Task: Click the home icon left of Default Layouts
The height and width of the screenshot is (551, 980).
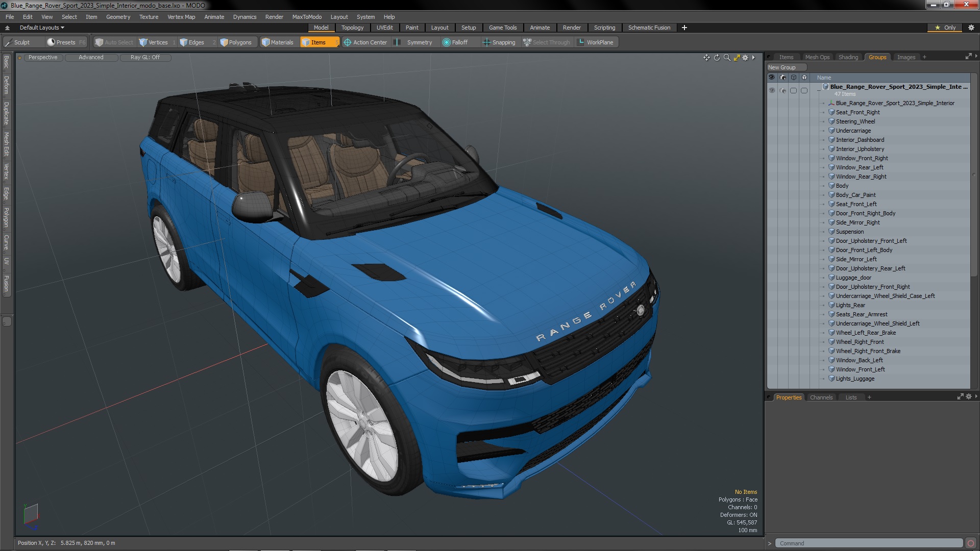Action: click(7, 28)
